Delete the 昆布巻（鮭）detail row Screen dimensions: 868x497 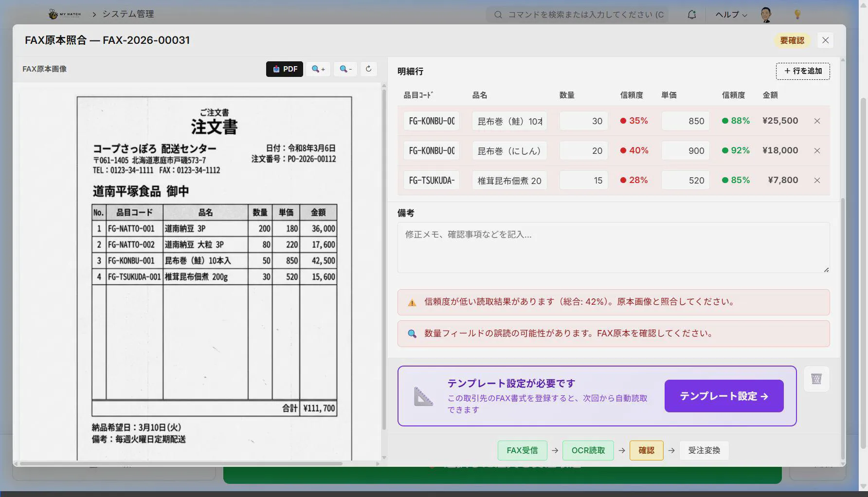(817, 121)
